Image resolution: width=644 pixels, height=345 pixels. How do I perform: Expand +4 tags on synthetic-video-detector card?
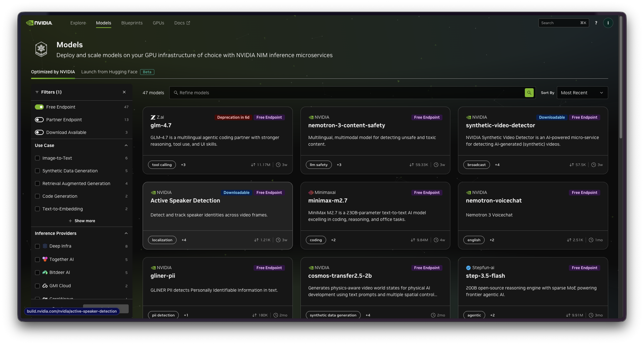tap(497, 165)
